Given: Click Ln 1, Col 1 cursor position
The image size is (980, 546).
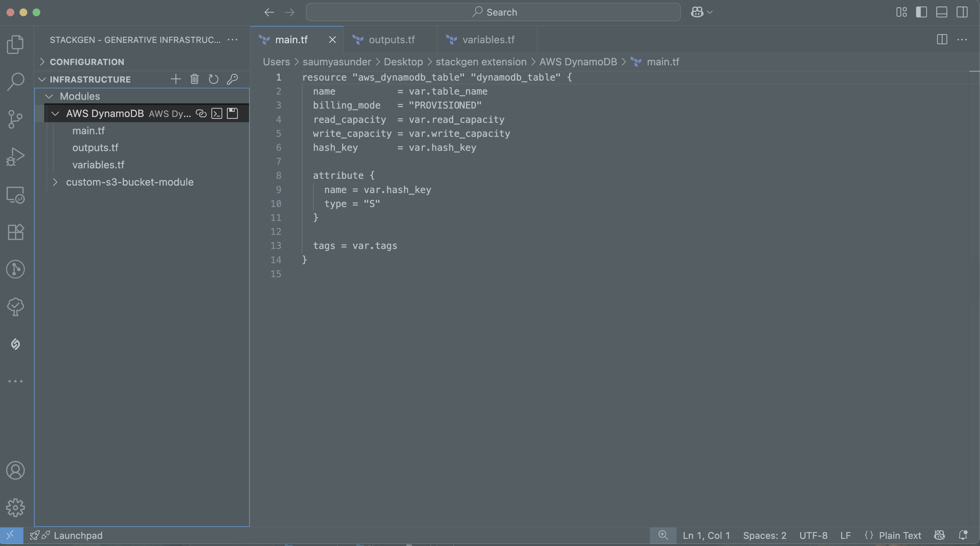Looking at the screenshot, I should pos(706,535).
